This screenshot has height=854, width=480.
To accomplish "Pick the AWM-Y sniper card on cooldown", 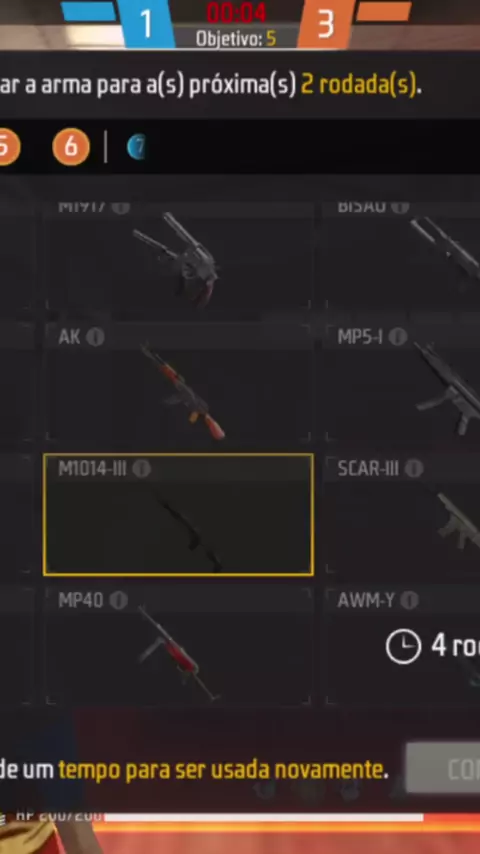I will pyautogui.click(x=403, y=646).
